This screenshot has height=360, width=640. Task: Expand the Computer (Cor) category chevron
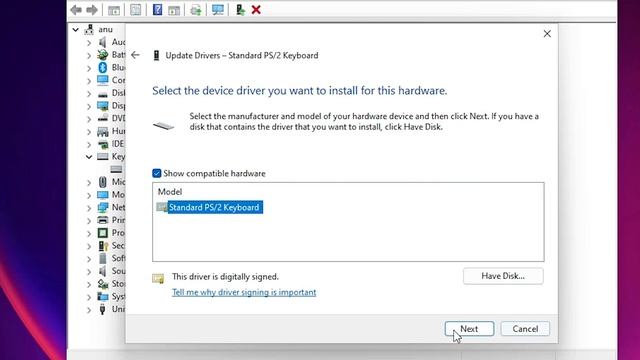click(89, 80)
